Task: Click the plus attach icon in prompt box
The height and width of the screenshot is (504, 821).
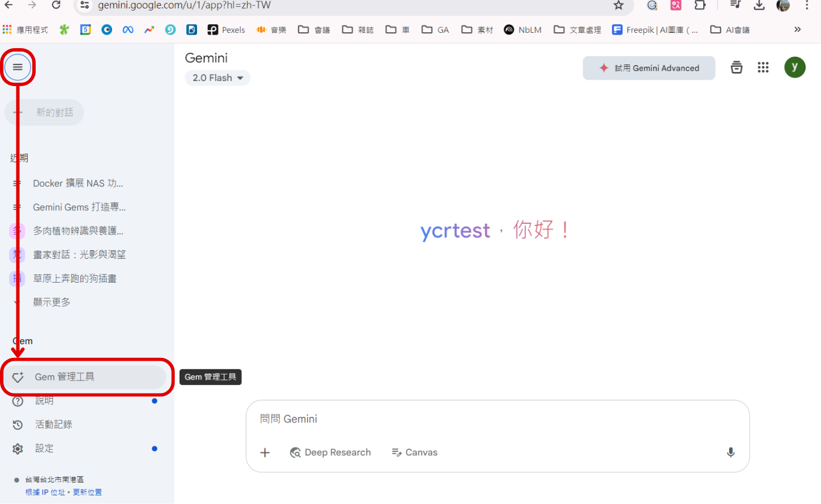Action: (265, 452)
